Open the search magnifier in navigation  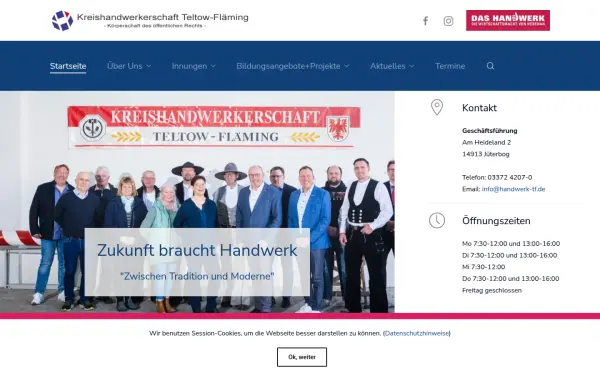(x=490, y=66)
